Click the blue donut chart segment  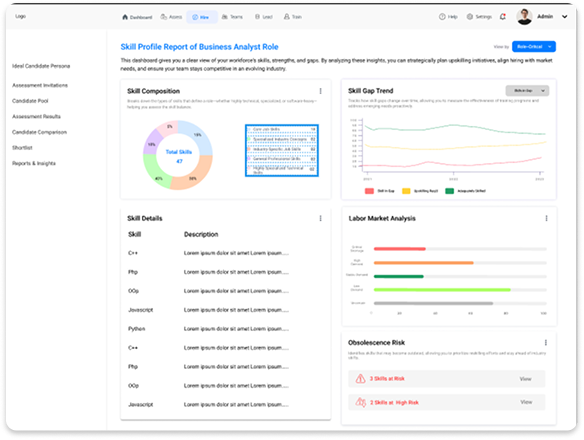click(x=198, y=136)
